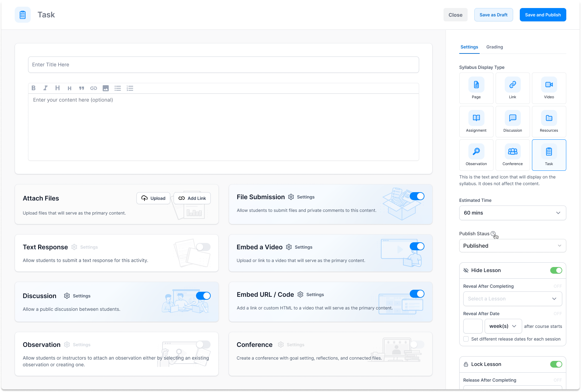This screenshot has width=581, height=392.
Task: Click Add Link button in Attach Files
Action: [192, 199]
